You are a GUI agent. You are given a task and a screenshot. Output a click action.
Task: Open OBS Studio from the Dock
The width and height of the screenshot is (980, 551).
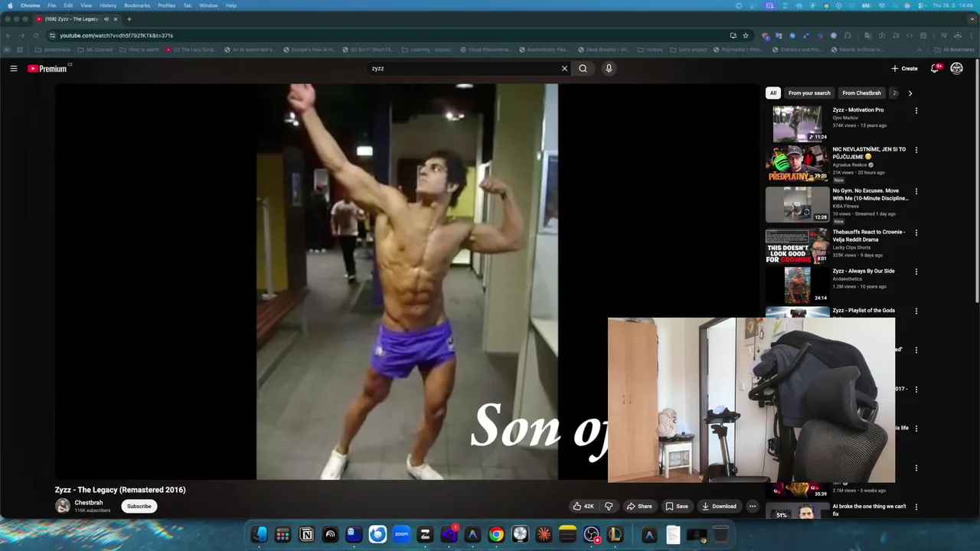coord(591,534)
